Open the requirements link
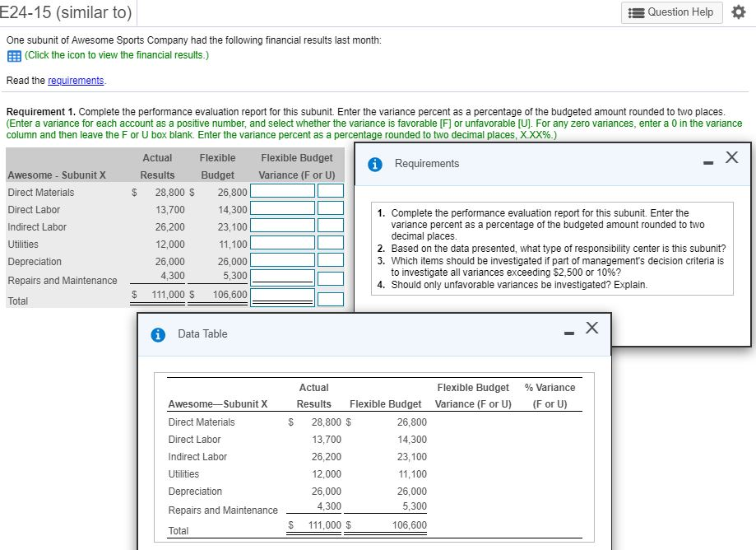 (76, 81)
